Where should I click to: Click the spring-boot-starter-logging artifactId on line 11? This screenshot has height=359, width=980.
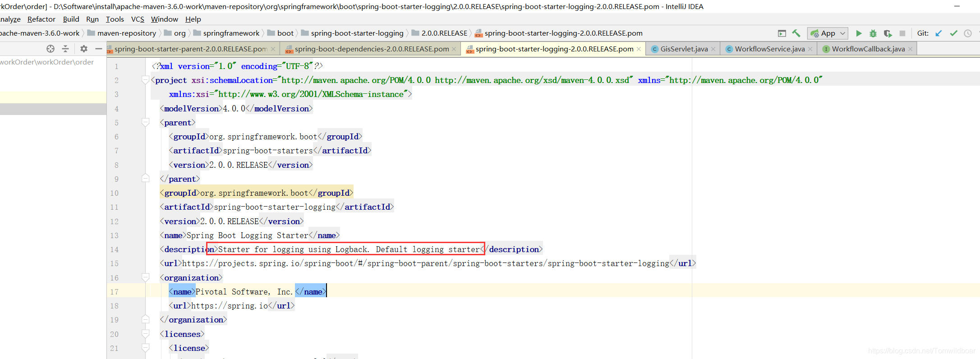pos(275,207)
